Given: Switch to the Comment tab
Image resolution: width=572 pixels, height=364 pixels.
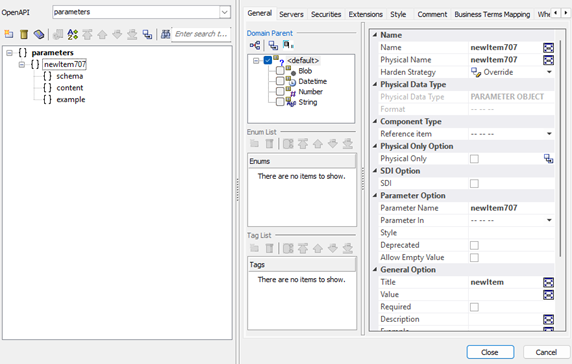Looking at the screenshot, I should (x=432, y=14).
